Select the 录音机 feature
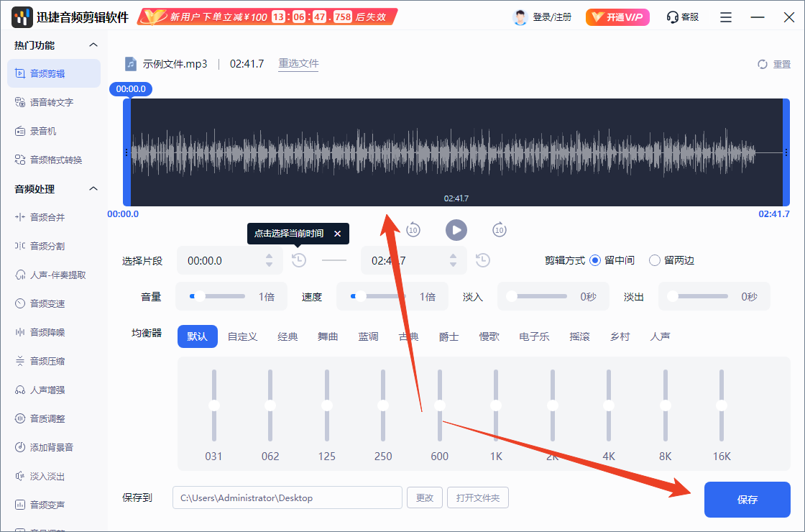Screen dimensions: 805x532 tap(49, 130)
